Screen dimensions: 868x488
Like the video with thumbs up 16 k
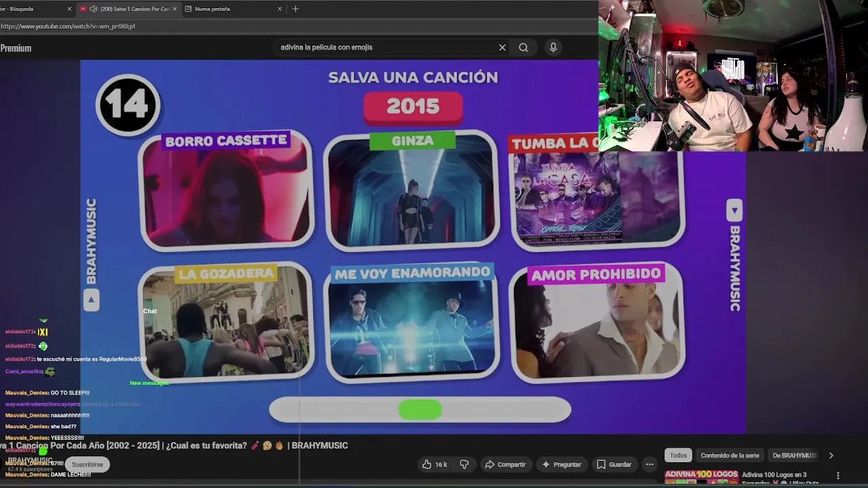435,464
